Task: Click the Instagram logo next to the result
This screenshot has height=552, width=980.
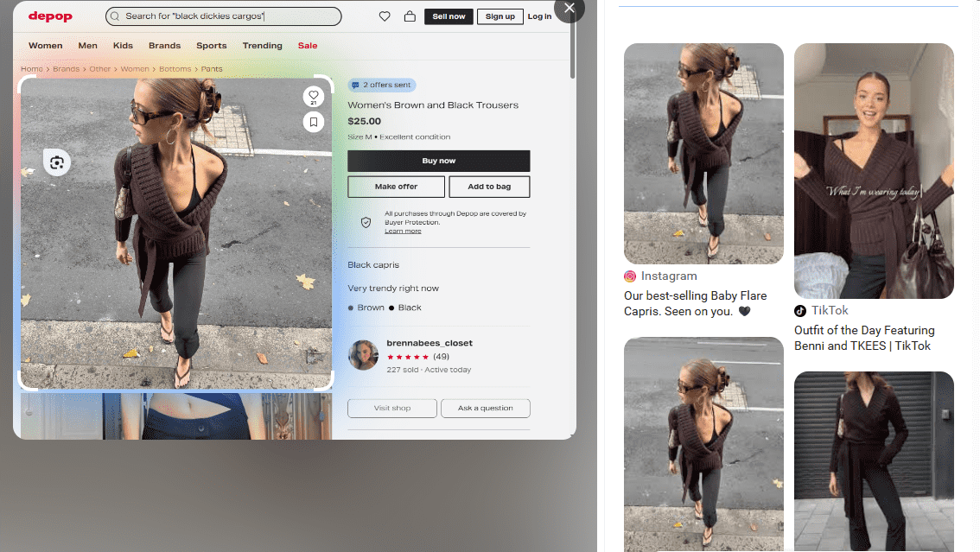Action: 630,276
